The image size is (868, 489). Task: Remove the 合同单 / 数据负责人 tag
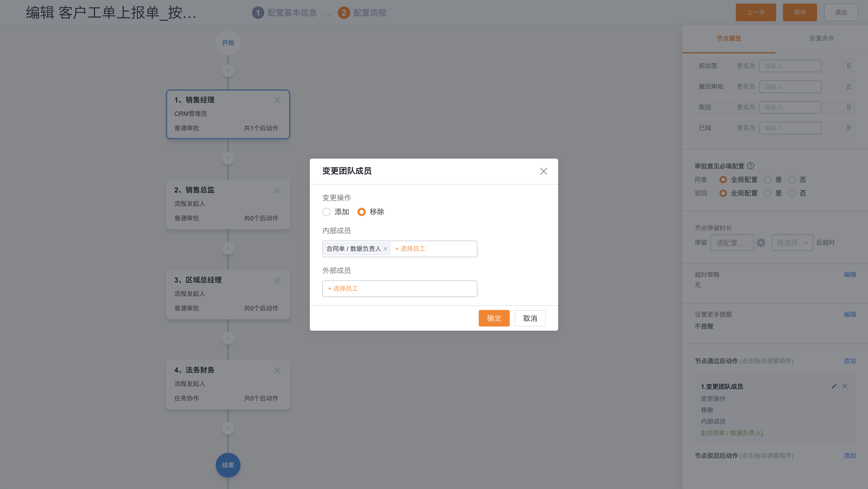pos(385,249)
